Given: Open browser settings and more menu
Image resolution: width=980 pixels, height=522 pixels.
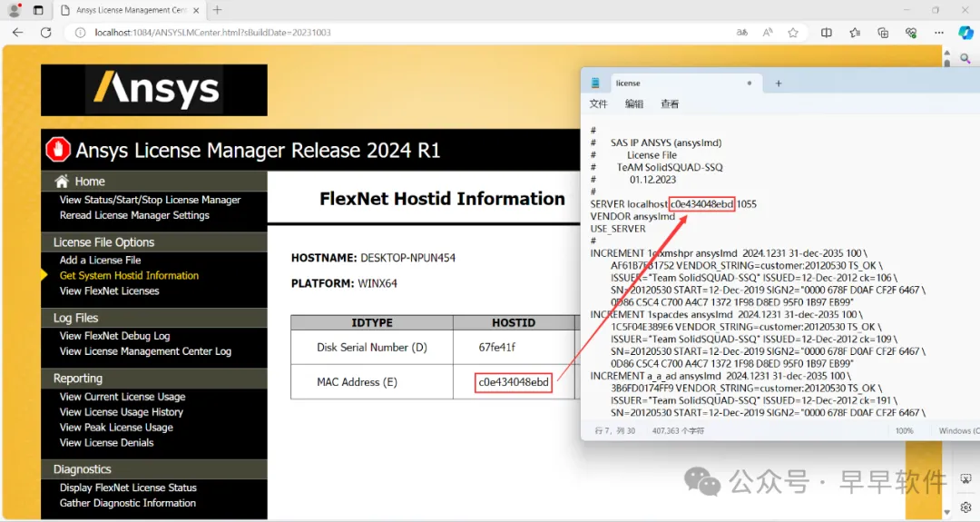Looking at the screenshot, I should click(x=939, y=33).
